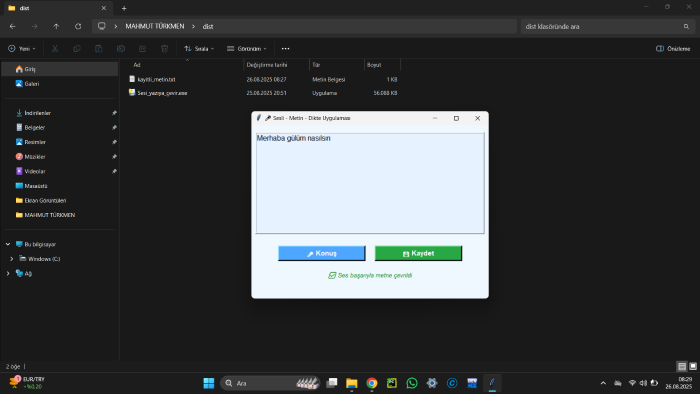Open WhatsApp from the taskbar

coord(412,383)
